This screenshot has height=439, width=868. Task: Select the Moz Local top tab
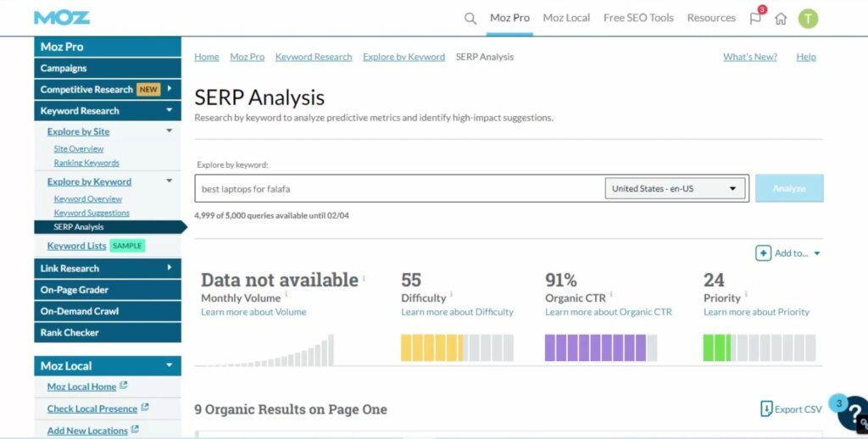click(x=566, y=18)
